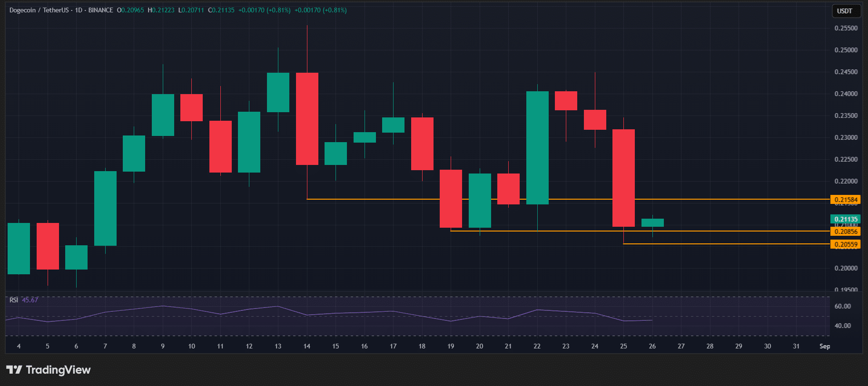Image resolution: width=868 pixels, height=386 pixels.
Task: Select the RSI indicator label
Action: 14,300
